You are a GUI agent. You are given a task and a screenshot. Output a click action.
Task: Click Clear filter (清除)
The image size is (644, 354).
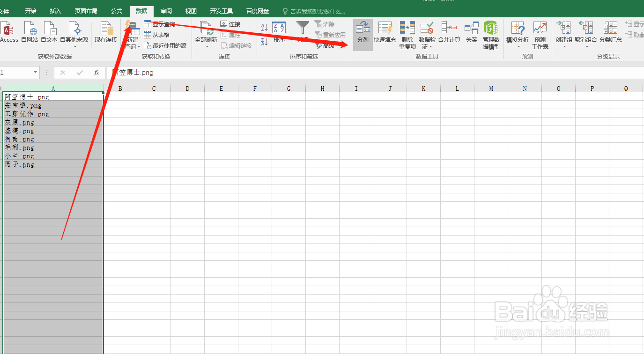325,24
